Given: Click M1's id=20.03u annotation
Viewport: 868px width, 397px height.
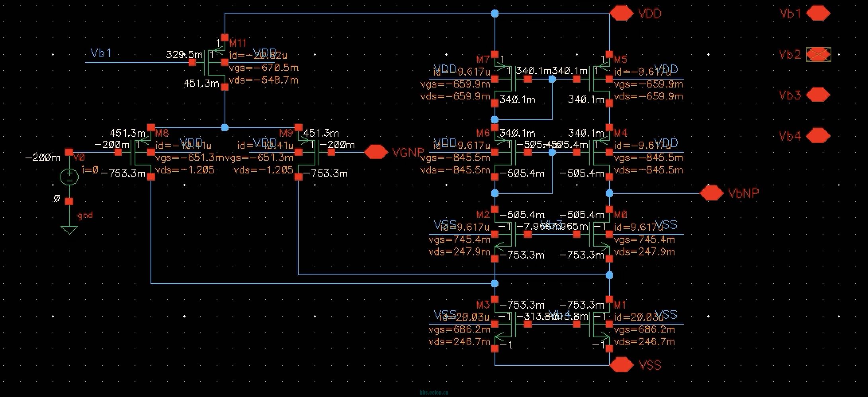Looking at the screenshot, I should click(x=639, y=317).
